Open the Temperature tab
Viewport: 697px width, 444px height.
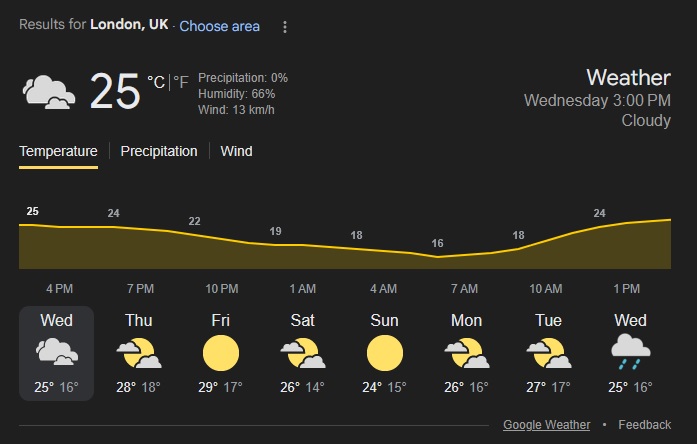pyautogui.click(x=58, y=151)
